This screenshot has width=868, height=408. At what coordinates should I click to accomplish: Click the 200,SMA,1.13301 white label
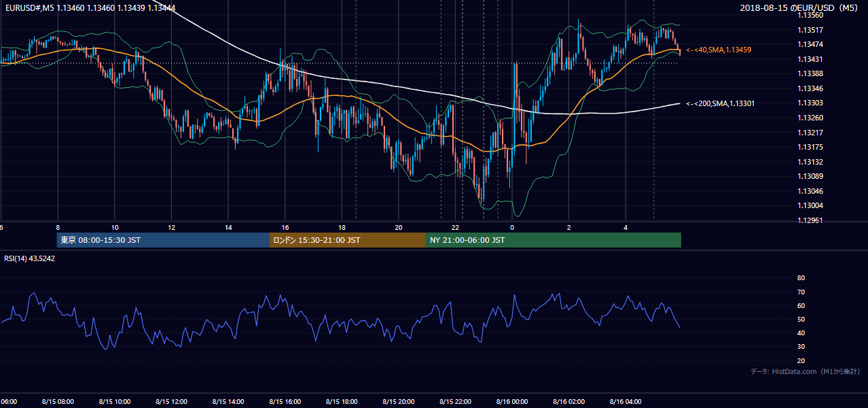pos(720,103)
